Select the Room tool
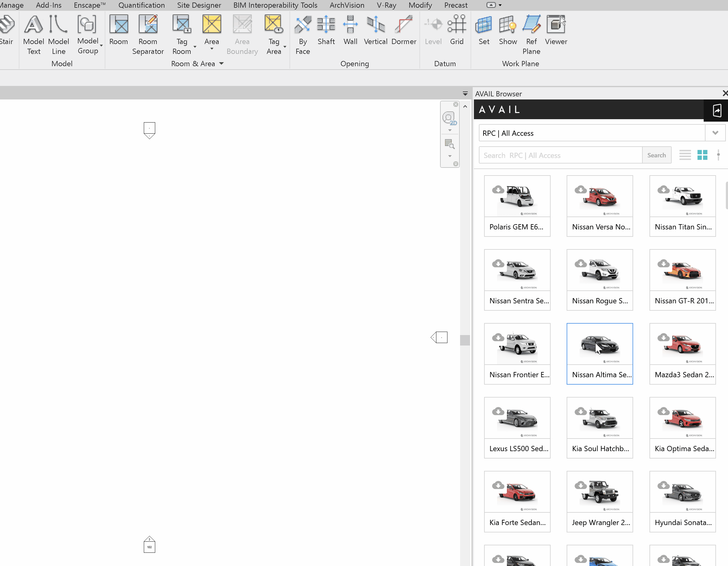Screen dimensions: 728x566 [x=119, y=30]
